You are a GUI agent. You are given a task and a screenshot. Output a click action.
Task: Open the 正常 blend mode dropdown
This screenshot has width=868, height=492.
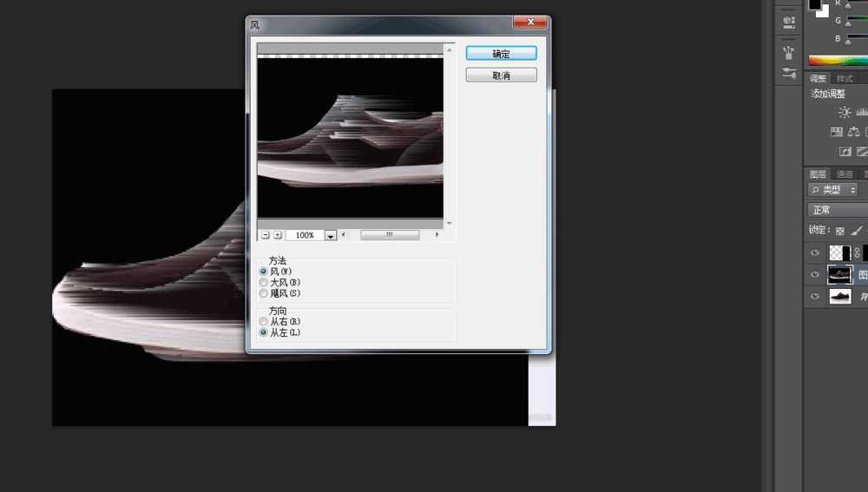coord(836,210)
